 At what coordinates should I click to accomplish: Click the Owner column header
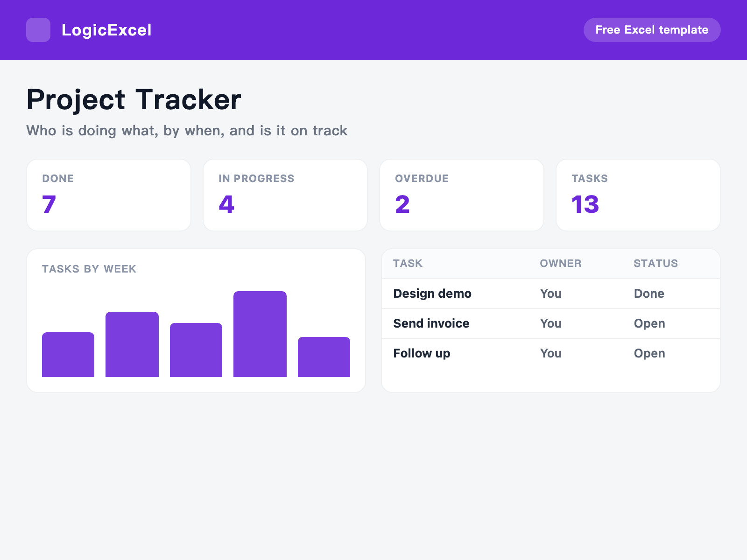click(561, 263)
